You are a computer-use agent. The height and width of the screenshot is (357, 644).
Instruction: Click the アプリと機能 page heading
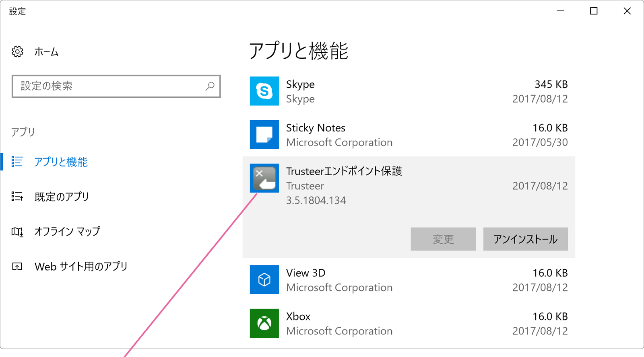pyautogui.click(x=299, y=51)
